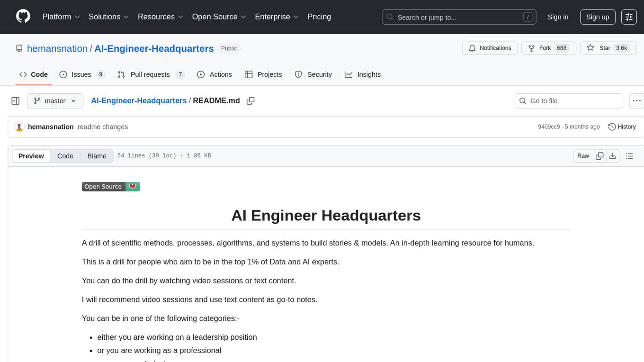Open the AI-Engineer-Headquarters repository link

point(154,48)
